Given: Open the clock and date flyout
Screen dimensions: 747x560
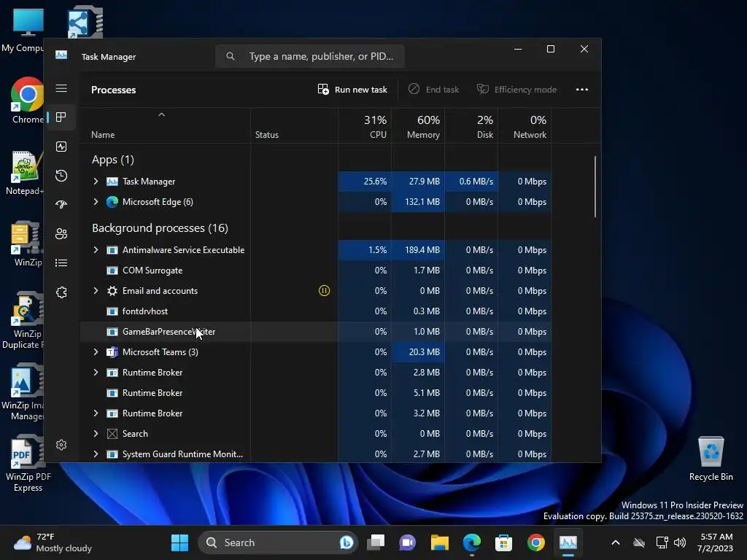Looking at the screenshot, I should coord(716,542).
